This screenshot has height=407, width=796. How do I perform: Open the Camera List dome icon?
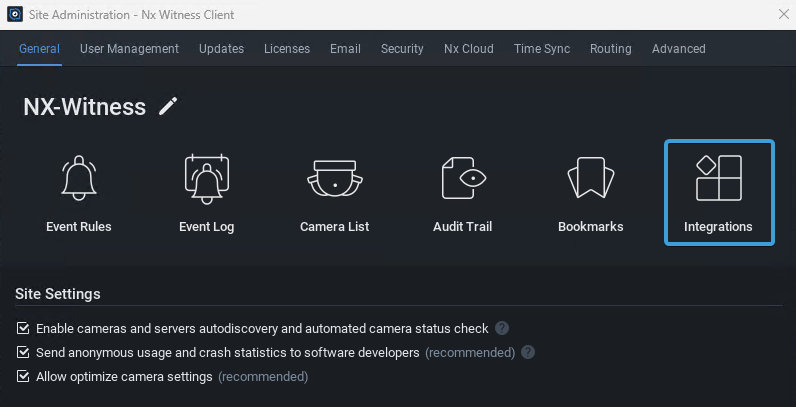[x=334, y=179]
